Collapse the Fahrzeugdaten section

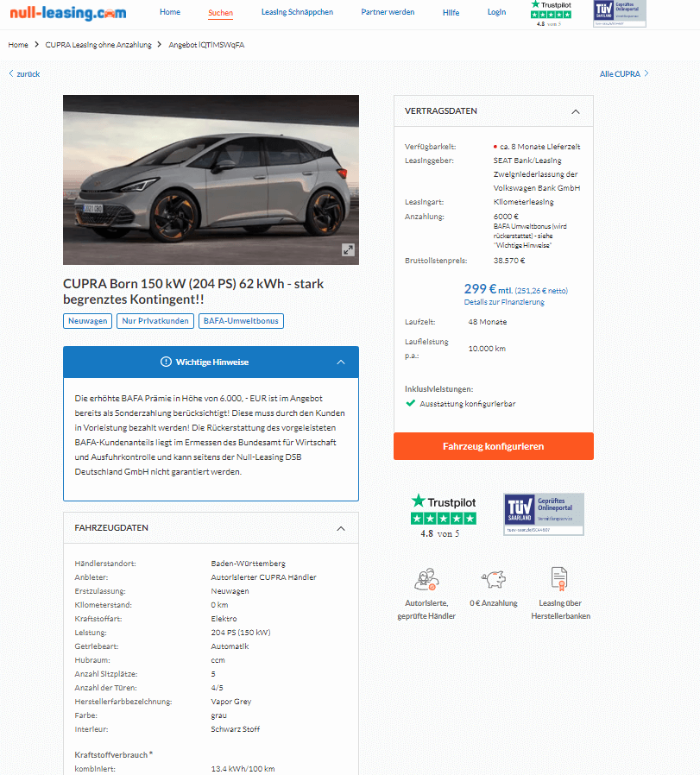(341, 528)
